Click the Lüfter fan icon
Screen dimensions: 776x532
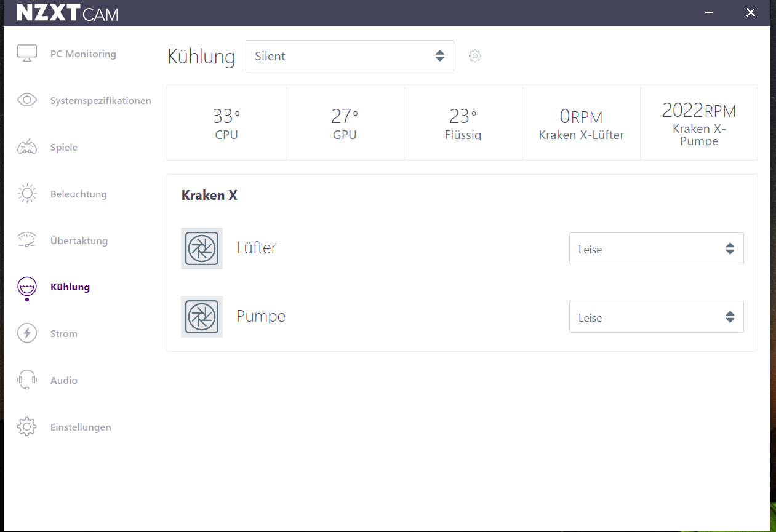tap(202, 248)
